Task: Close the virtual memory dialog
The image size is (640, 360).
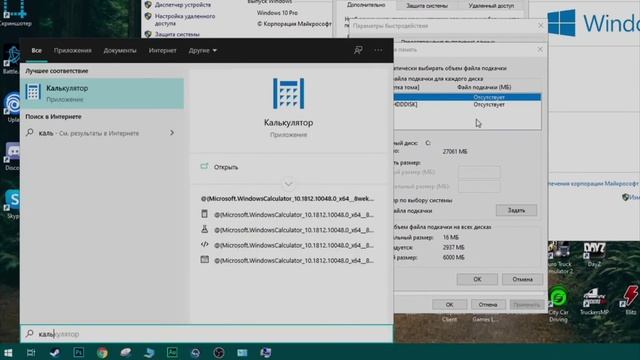Action: pyautogui.click(x=540, y=49)
